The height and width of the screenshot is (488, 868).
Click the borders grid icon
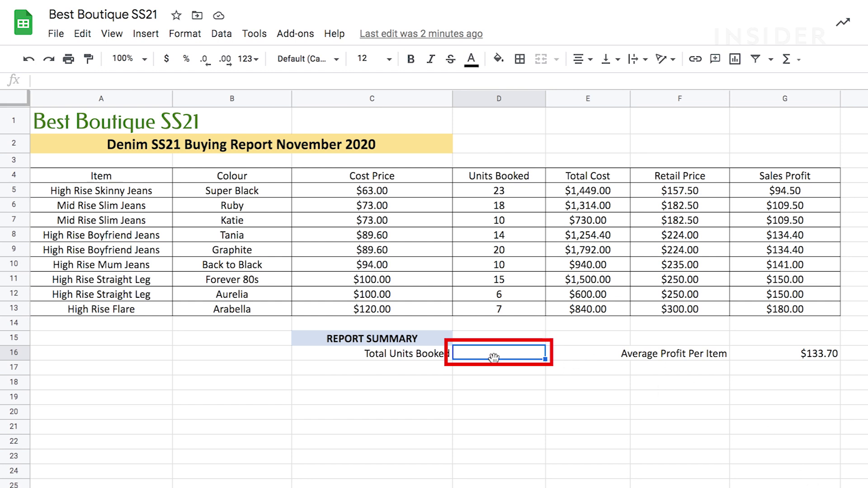520,59
